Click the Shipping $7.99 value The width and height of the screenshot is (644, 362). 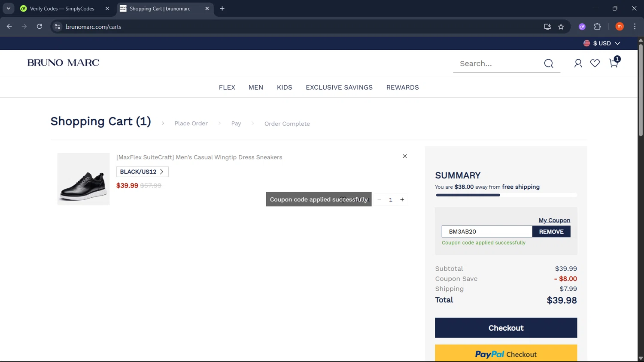pos(568,289)
